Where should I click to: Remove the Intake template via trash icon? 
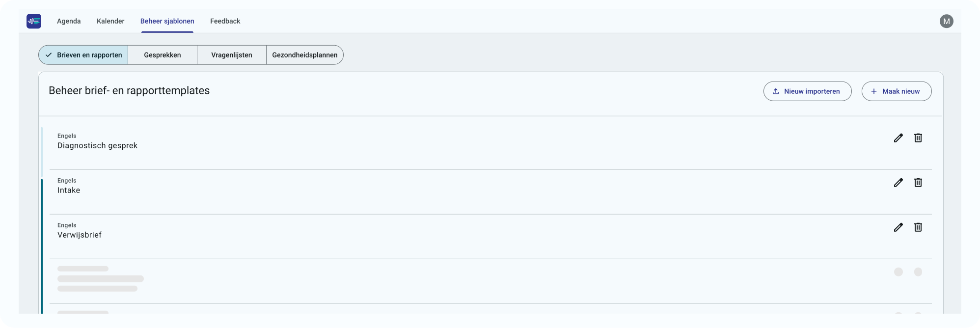pos(918,183)
